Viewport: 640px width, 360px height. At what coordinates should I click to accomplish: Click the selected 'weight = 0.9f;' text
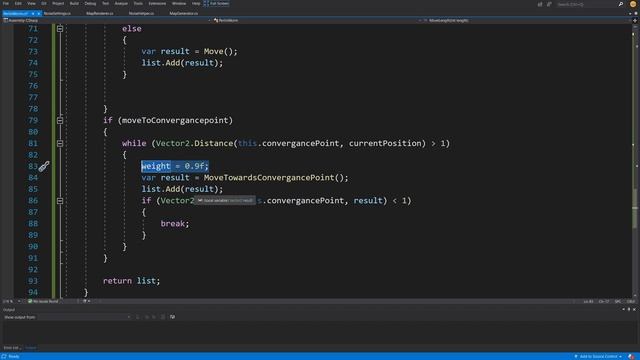point(175,166)
